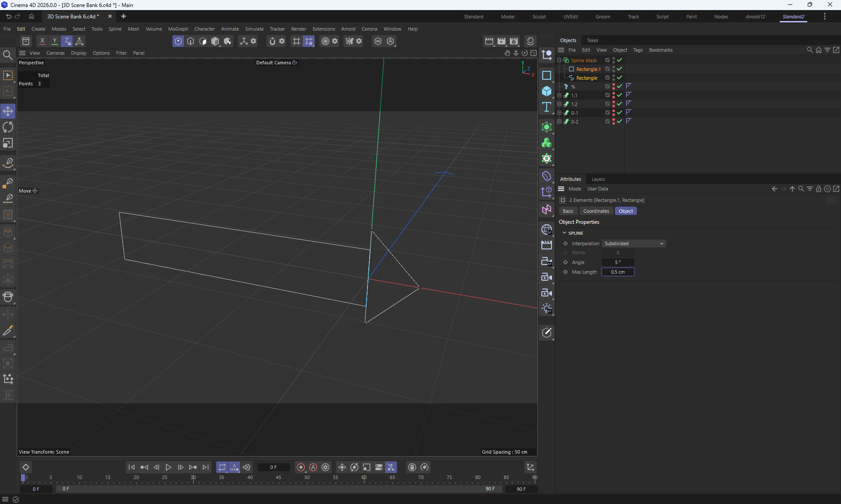Click the Record Active Objects button

coord(301,467)
